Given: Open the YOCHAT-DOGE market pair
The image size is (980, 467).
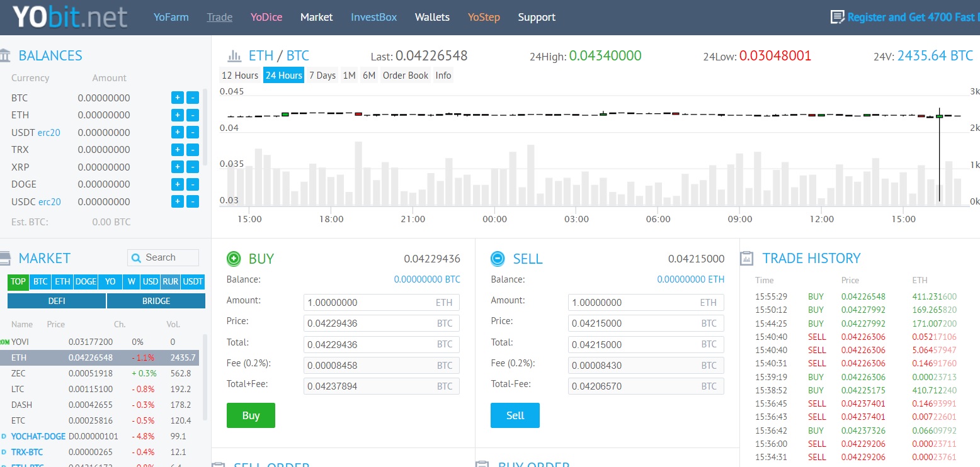Looking at the screenshot, I should [38, 436].
